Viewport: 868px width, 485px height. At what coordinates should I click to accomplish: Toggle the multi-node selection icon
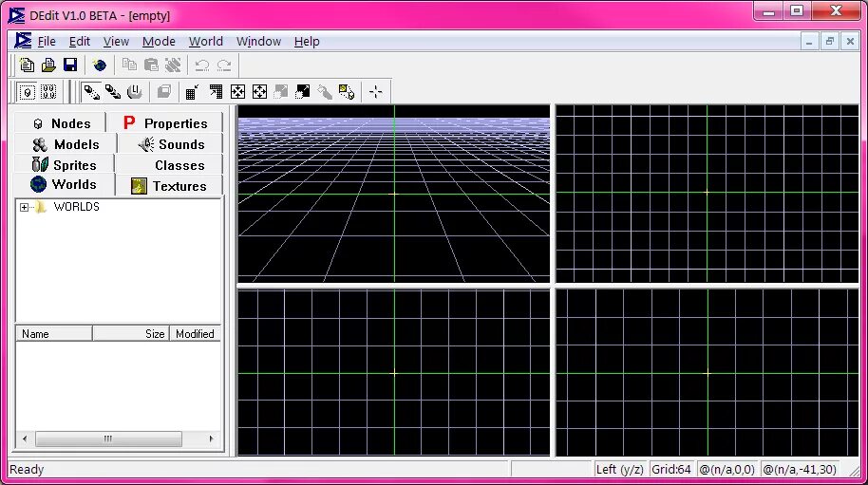[48, 92]
